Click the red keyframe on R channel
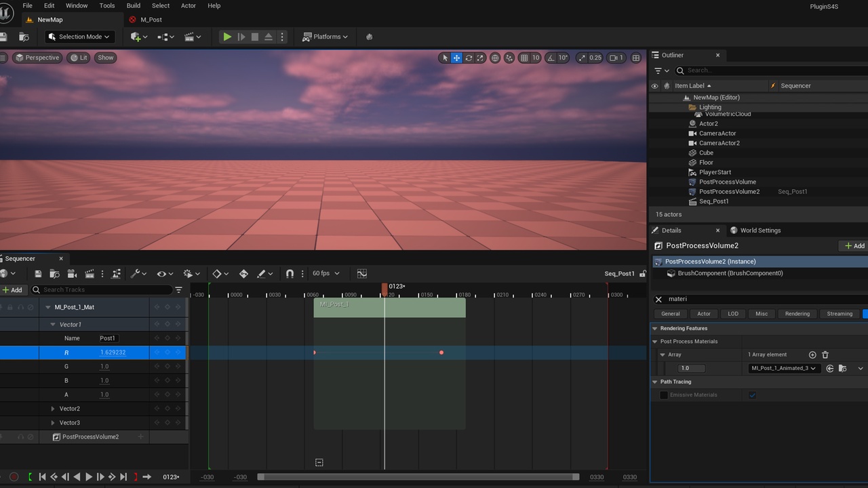The width and height of the screenshot is (868, 488). click(441, 352)
